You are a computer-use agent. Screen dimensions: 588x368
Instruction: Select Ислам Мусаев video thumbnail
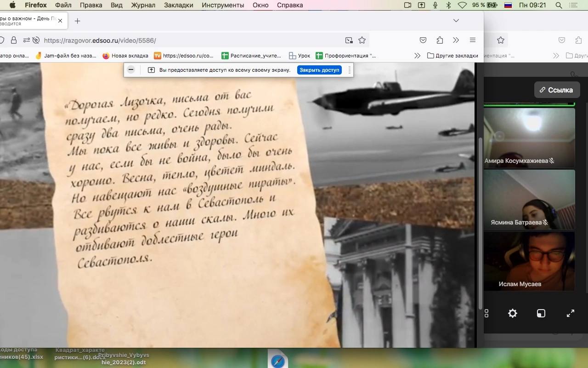coord(529,261)
